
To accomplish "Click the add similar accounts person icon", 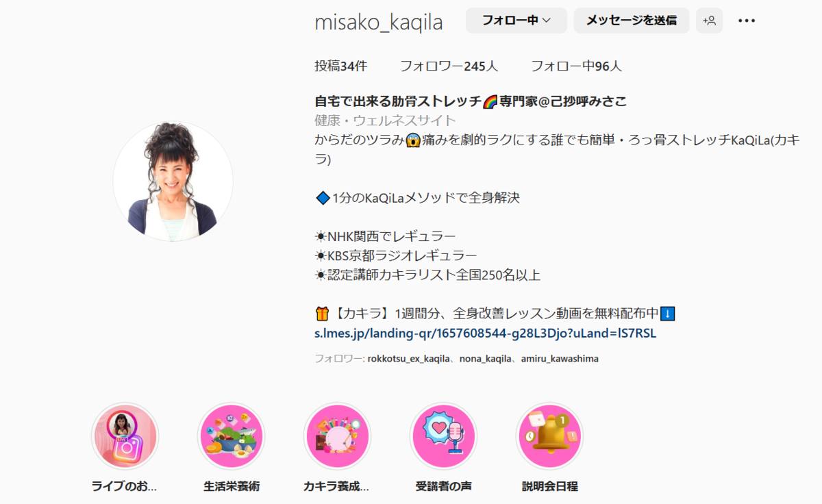I will [x=709, y=21].
